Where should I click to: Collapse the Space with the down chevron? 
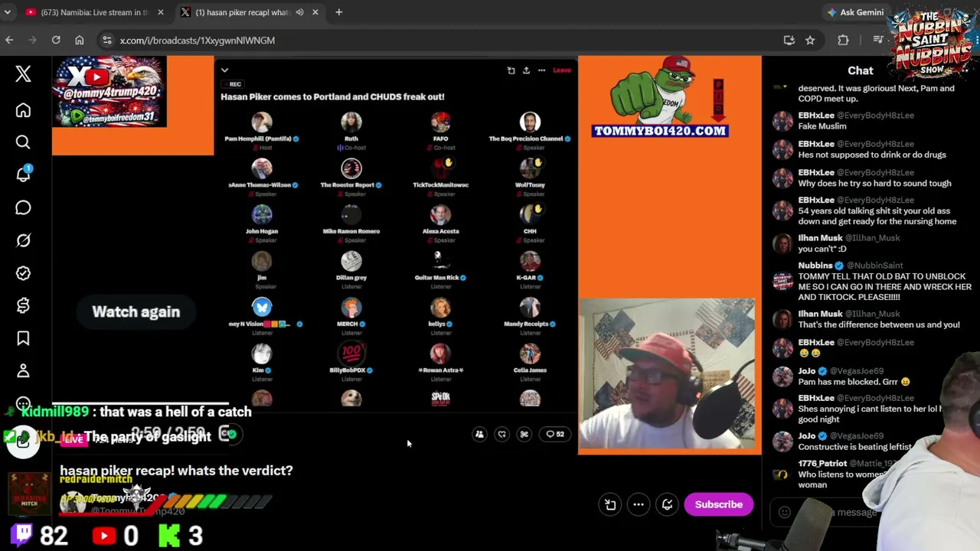224,70
